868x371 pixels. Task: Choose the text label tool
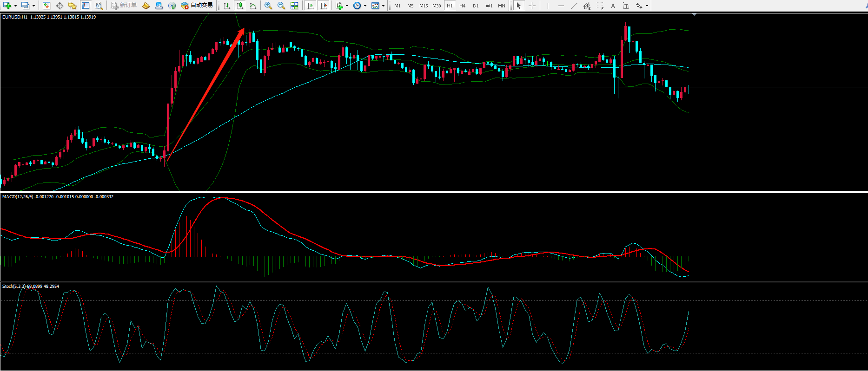(x=613, y=6)
